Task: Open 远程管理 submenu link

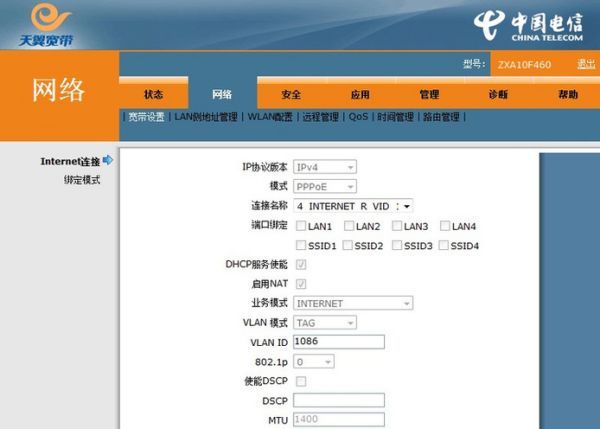Action: 321,117
